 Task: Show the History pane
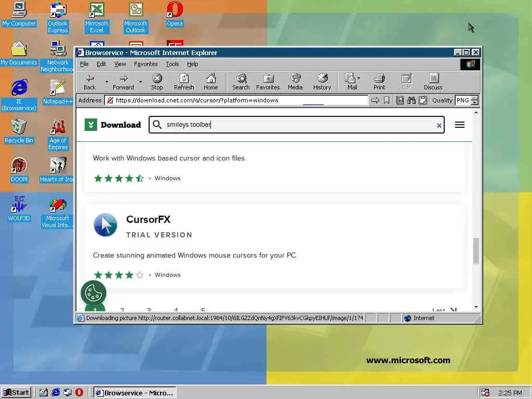click(x=322, y=82)
